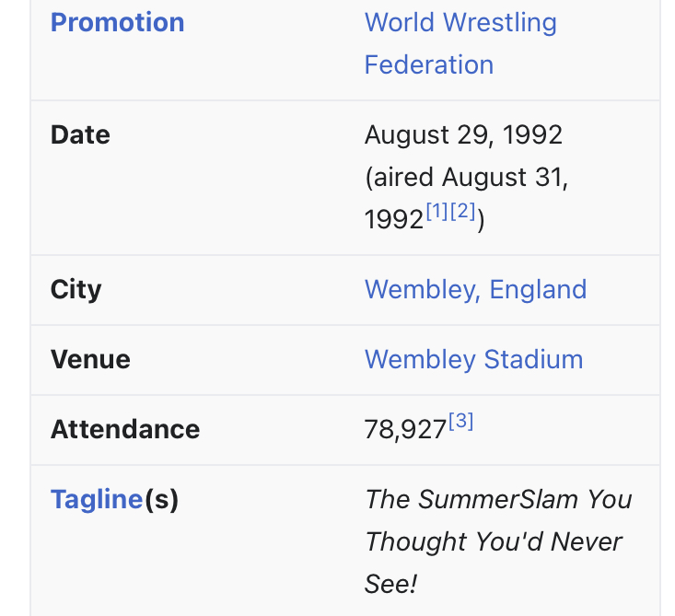Open citation reference 3 beside the attendance
This screenshot has height=616, width=675.
(x=460, y=421)
